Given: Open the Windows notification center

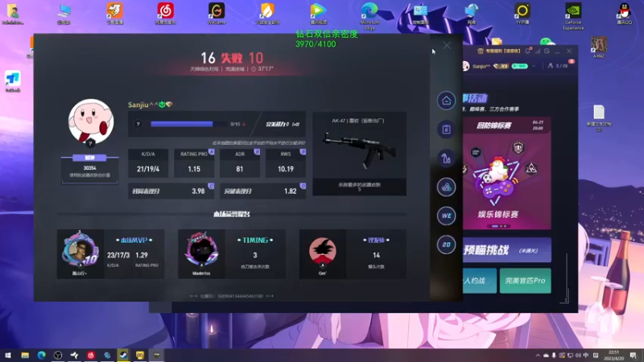Looking at the screenshot, I should coord(633,355).
